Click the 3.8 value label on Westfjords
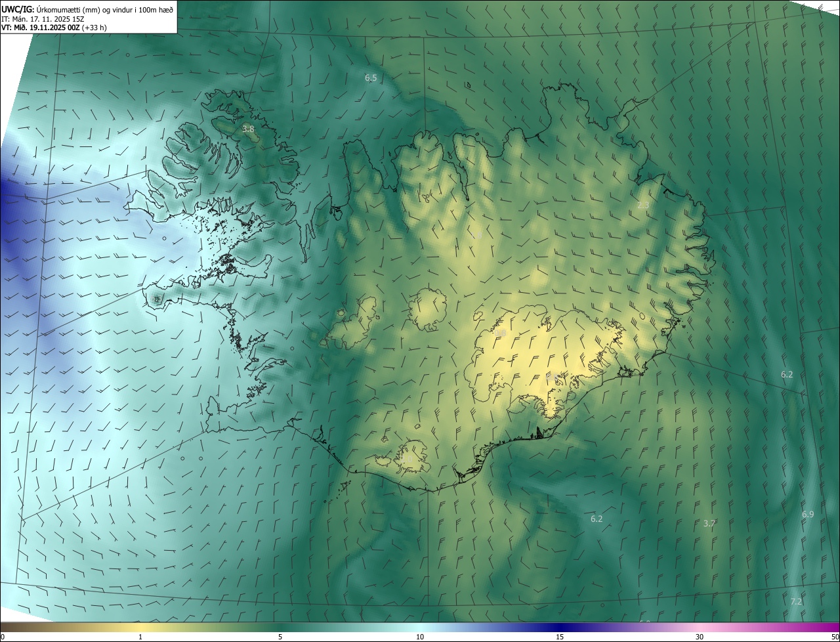This screenshot has width=840, height=642. (x=248, y=129)
